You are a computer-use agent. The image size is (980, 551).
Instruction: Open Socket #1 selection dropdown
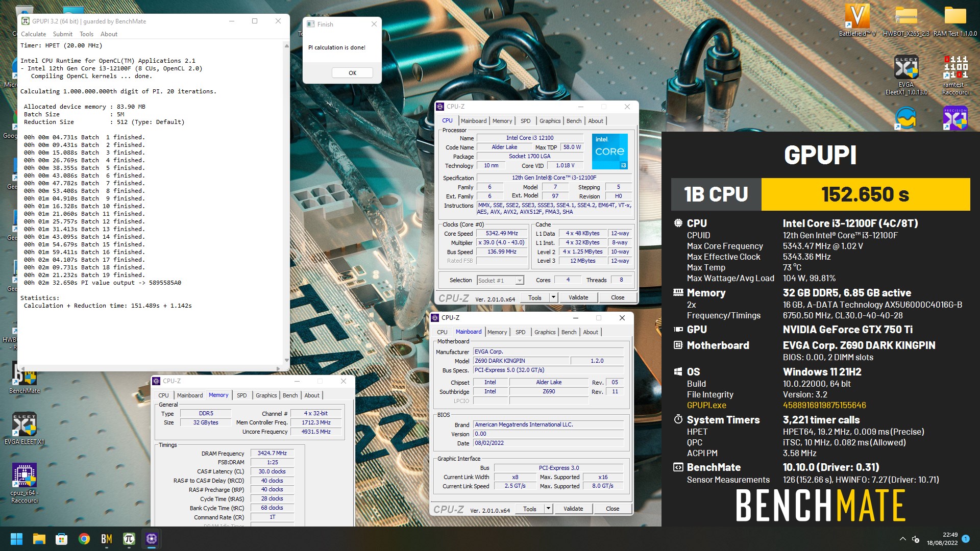(x=500, y=280)
